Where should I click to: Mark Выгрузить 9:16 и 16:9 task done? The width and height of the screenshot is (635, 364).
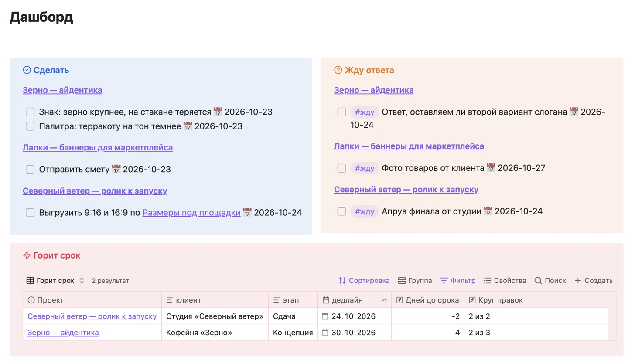pyautogui.click(x=30, y=213)
